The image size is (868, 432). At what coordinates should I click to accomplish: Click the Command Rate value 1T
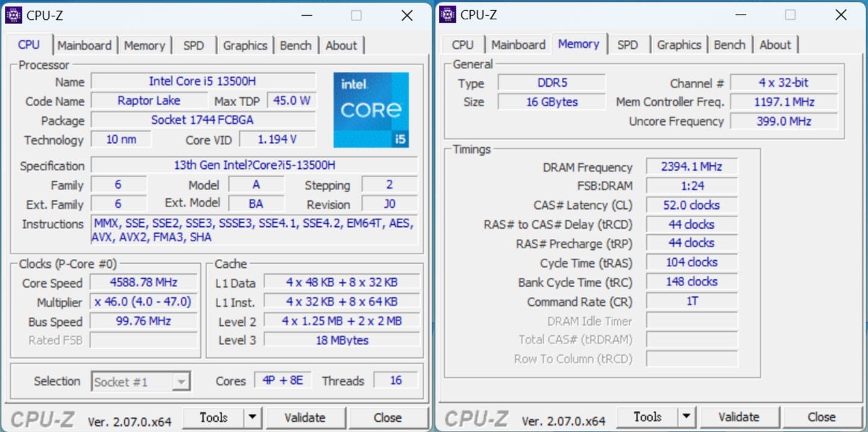point(691,301)
